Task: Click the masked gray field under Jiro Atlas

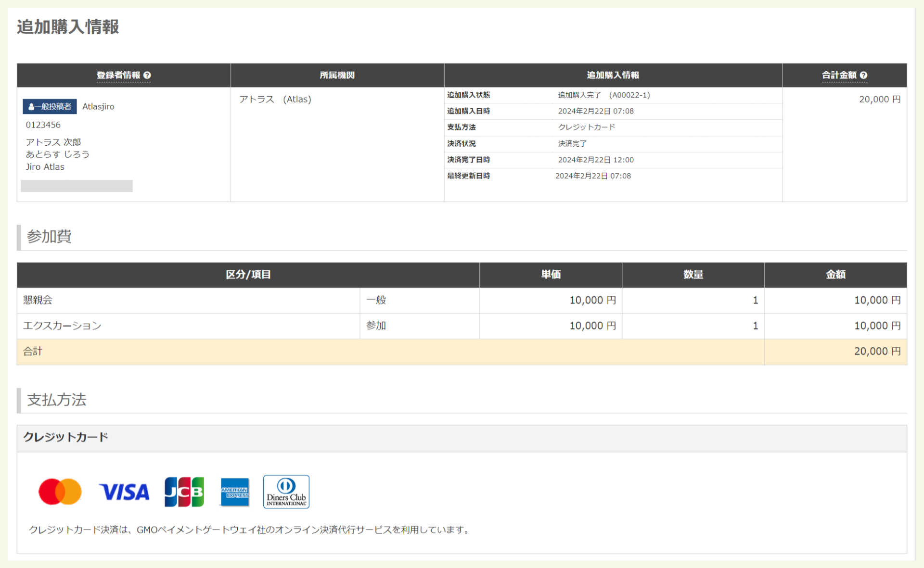Action: [x=77, y=186]
